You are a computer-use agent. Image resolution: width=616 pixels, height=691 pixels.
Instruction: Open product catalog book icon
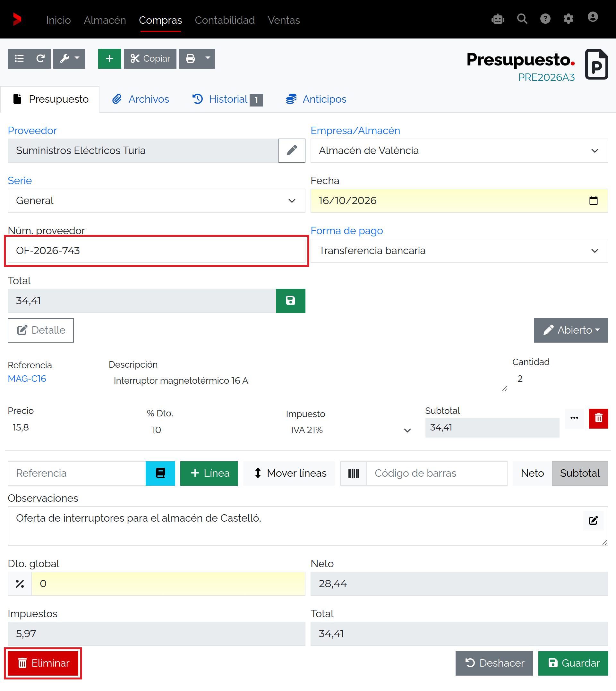(x=160, y=473)
